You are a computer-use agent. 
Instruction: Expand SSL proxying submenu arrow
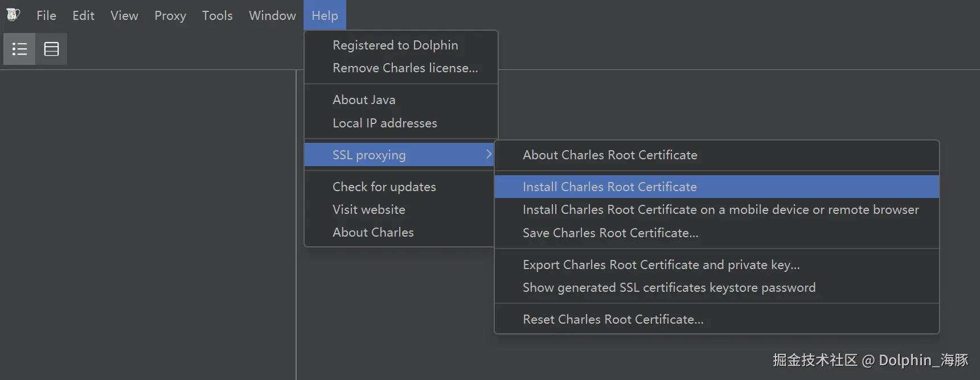(488, 154)
